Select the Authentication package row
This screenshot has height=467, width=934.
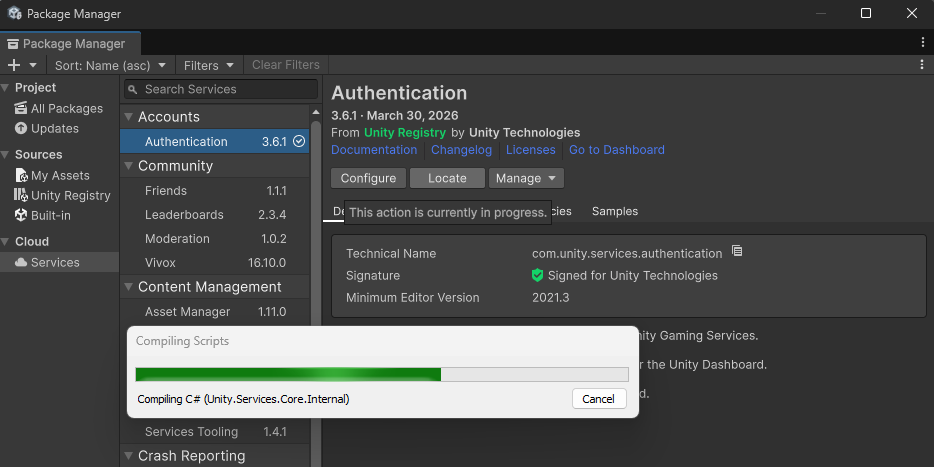(x=214, y=142)
